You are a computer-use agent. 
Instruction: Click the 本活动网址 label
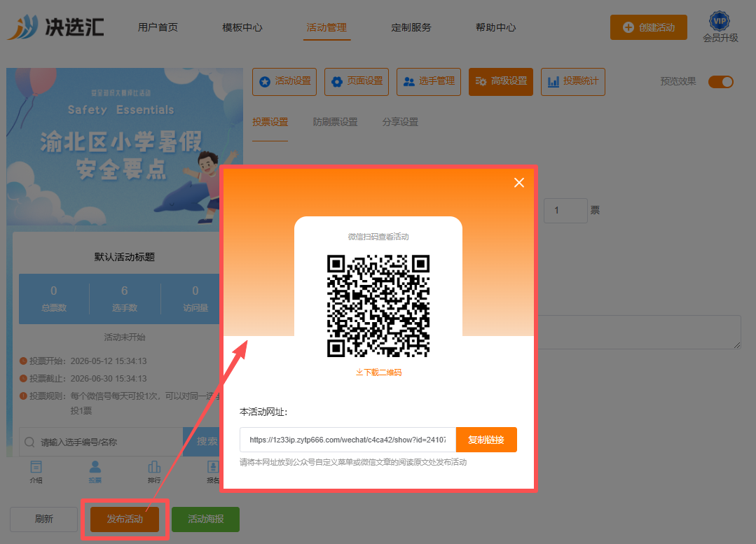point(263,412)
